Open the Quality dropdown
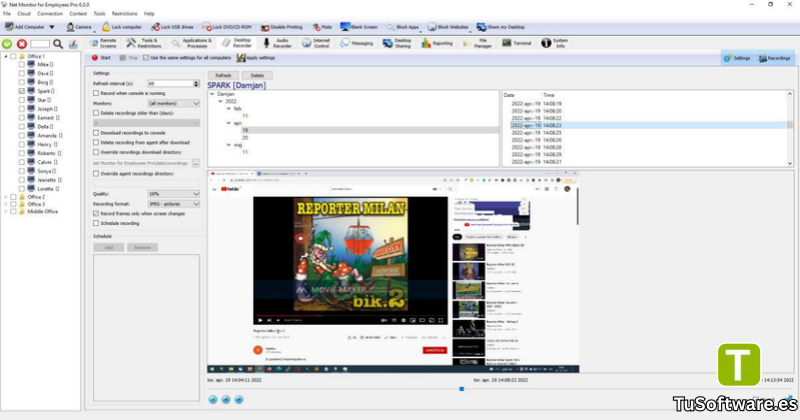800x420 pixels. click(x=173, y=194)
